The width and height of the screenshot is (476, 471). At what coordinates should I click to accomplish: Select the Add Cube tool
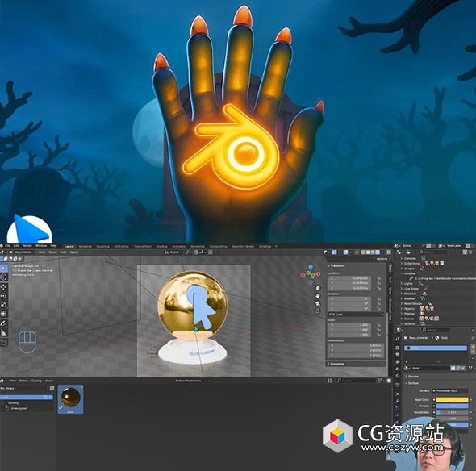click(4, 342)
